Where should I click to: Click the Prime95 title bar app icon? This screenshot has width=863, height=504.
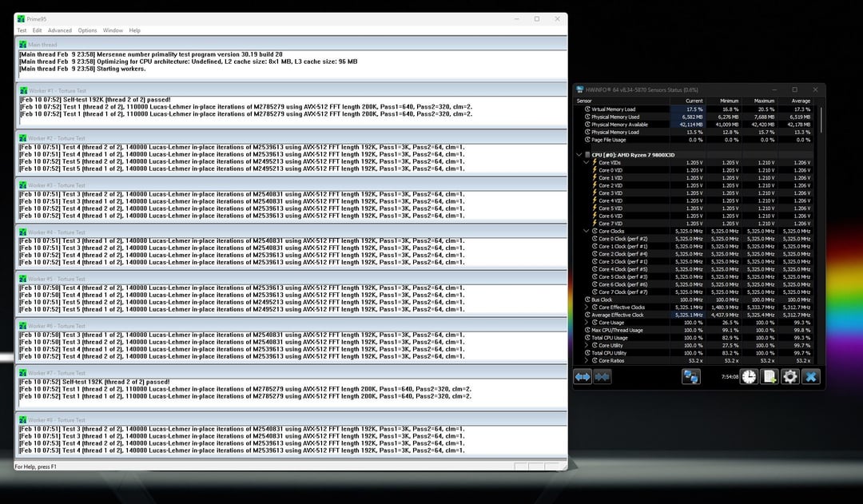(21, 18)
